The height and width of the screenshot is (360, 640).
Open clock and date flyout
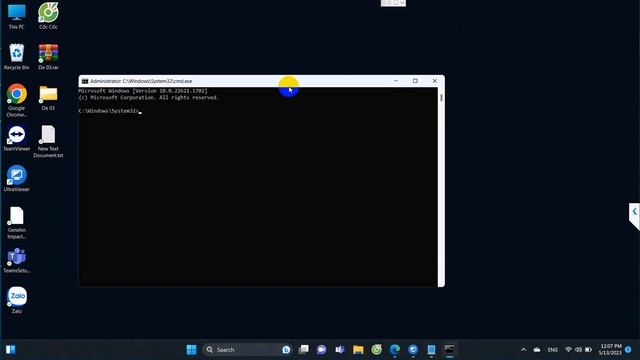[610, 350]
